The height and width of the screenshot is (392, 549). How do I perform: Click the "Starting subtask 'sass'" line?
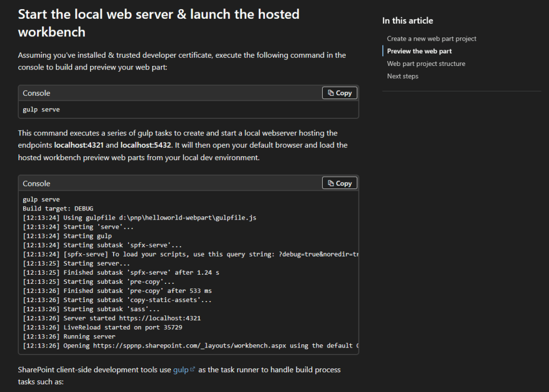click(x=91, y=309)
